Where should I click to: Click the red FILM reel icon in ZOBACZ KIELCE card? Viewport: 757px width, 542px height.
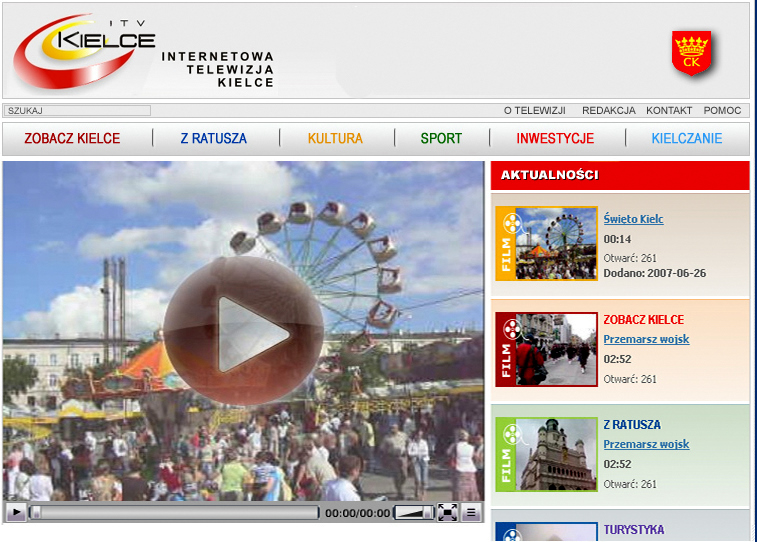click(x=505, y=349)
